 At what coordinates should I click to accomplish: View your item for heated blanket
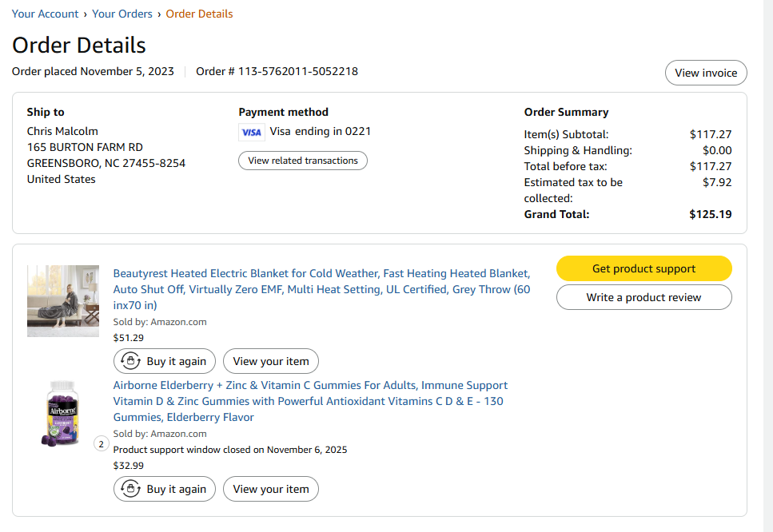pos(271,361)
